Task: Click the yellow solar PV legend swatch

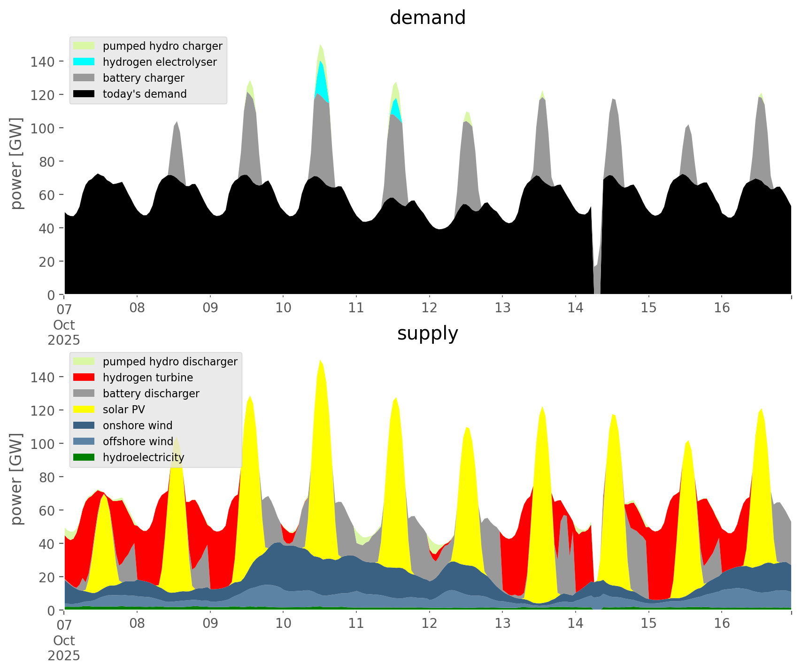Action: click(84, 409)
